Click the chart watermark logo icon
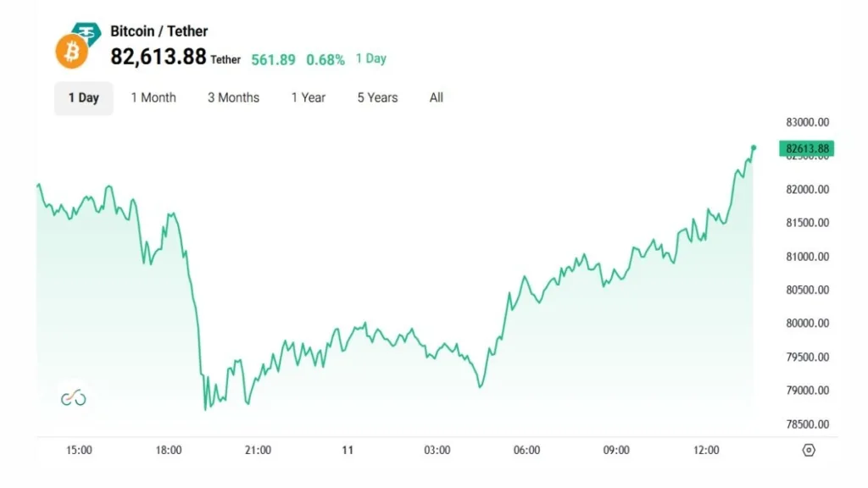This screenshot has height=488, width=868. click(x=73, y=397)
